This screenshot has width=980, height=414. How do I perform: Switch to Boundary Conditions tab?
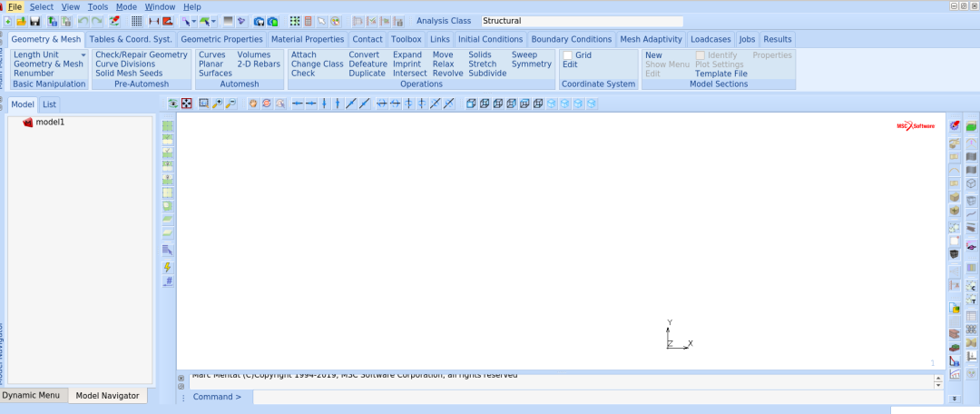tap(572, 39)
